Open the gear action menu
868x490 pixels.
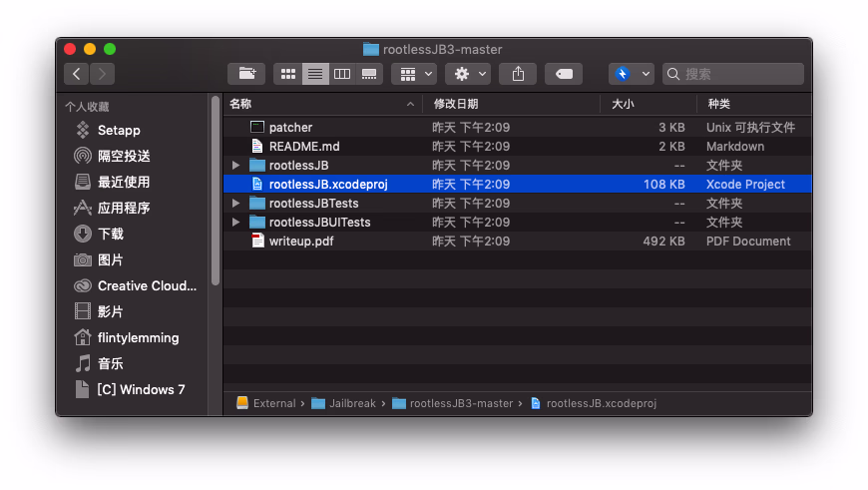pos(468,74)
